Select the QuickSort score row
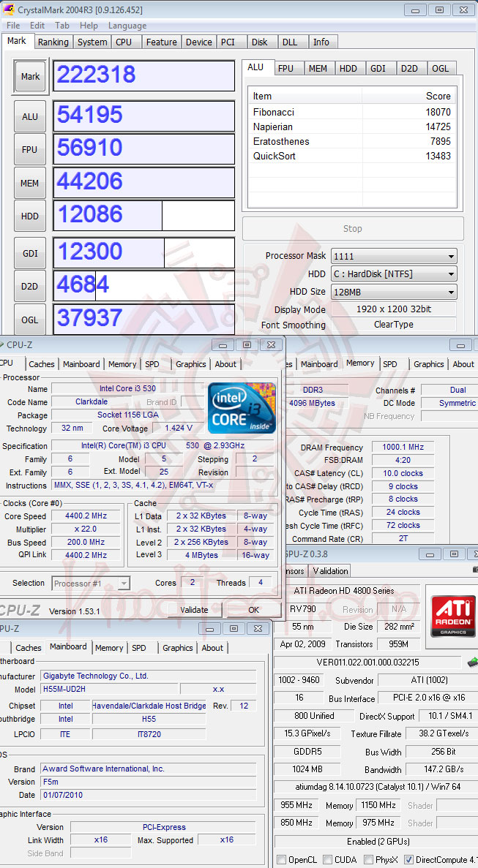478x868 pixels. coord(351,156)
